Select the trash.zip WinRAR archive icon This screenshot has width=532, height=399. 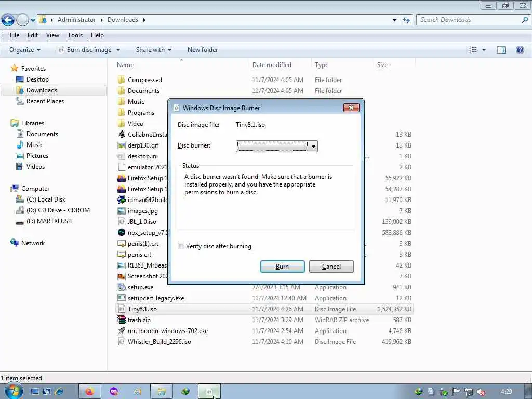(122, 320)
